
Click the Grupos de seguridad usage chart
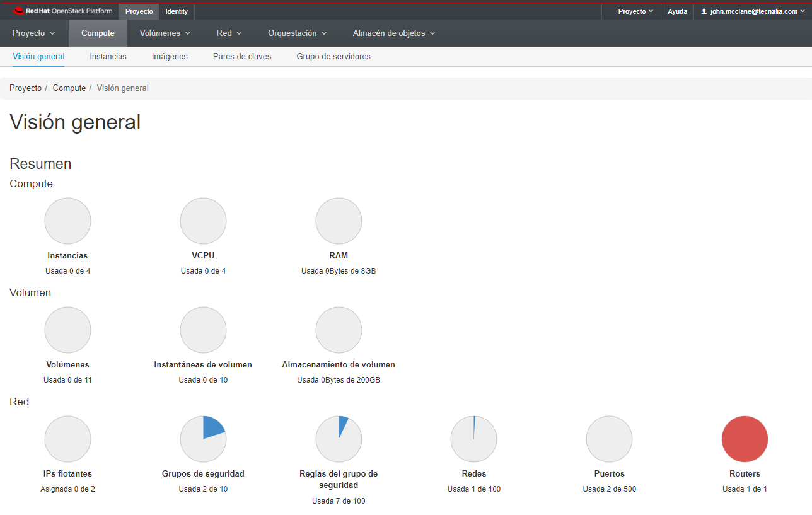tap(203, 439)
